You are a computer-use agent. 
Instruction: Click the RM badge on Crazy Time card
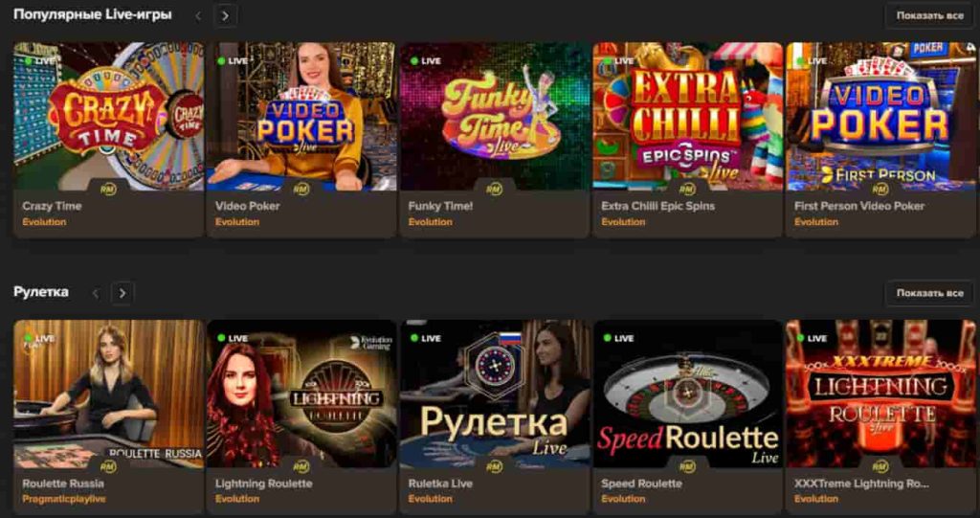click(108, 189)
